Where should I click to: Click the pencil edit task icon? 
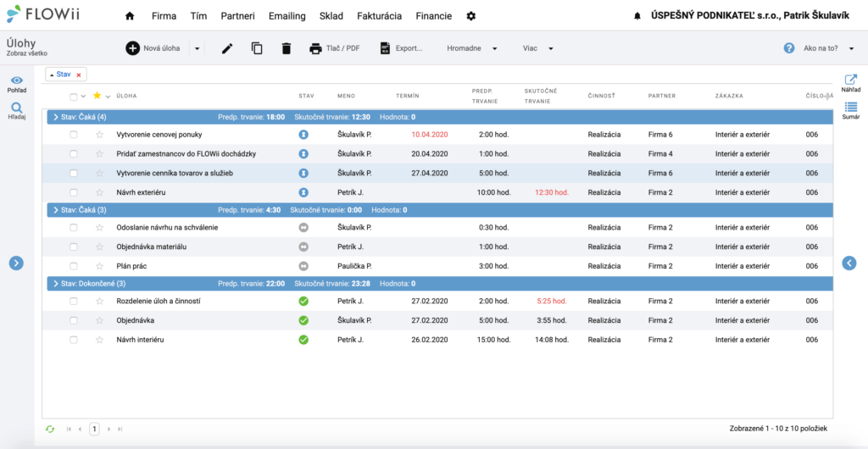(227, 48)
